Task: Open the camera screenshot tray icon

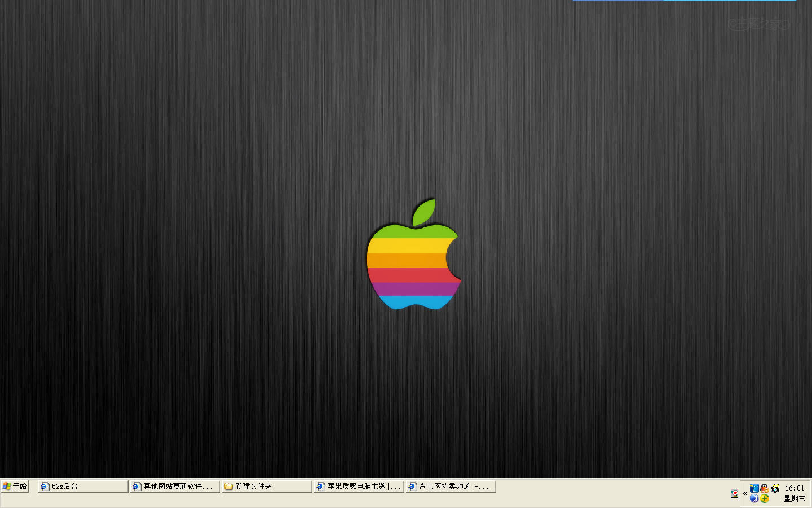Action: click(775, 488)
